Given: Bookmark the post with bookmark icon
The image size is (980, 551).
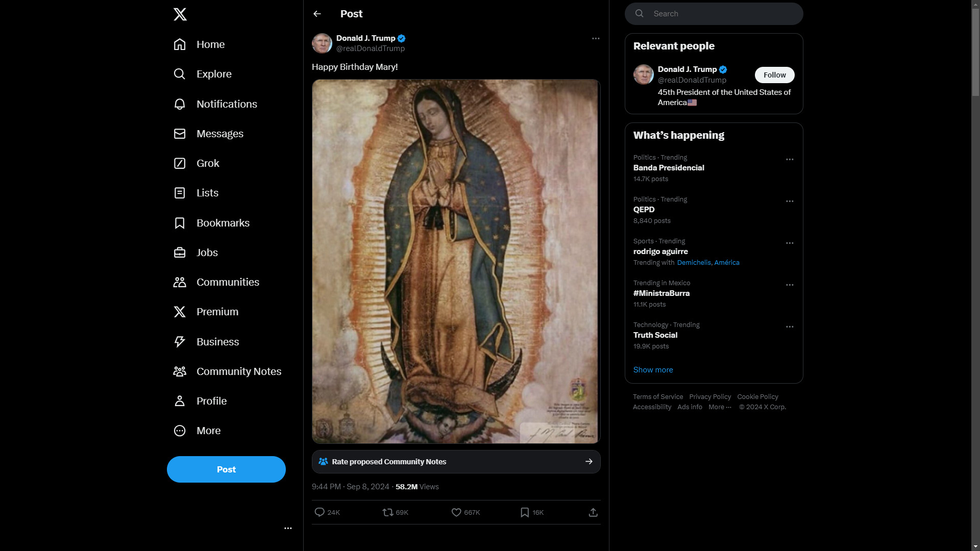Looking at the screenshot, I should point(525,512).
